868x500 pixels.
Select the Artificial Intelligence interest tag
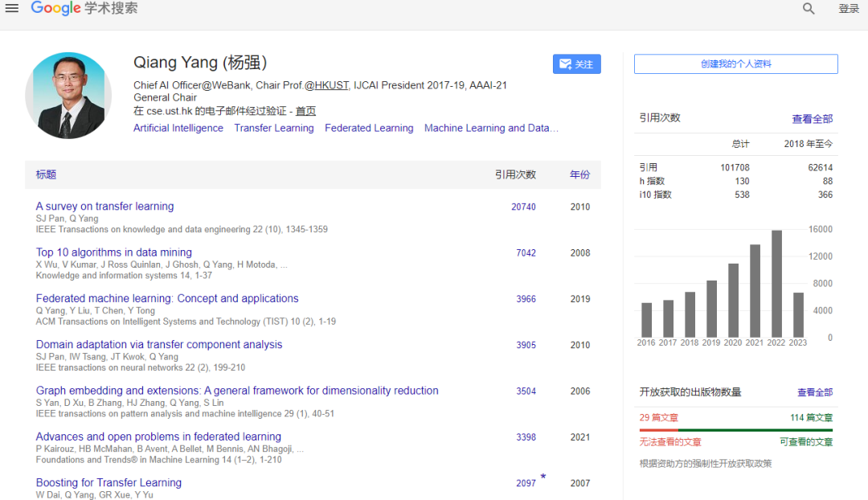click(x=178, y=128)
